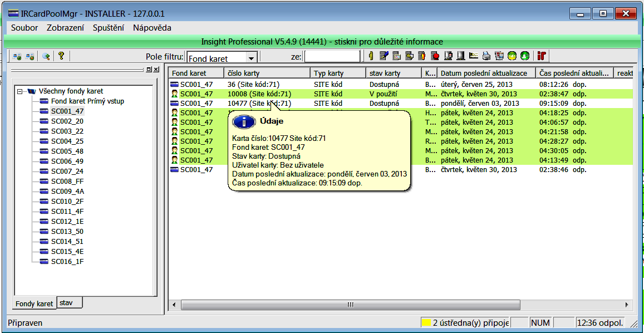Viewport: 644px width, 333px height.
Task: Click the magnifier search icon in toolbar
Action: click(x=46, y=56)
